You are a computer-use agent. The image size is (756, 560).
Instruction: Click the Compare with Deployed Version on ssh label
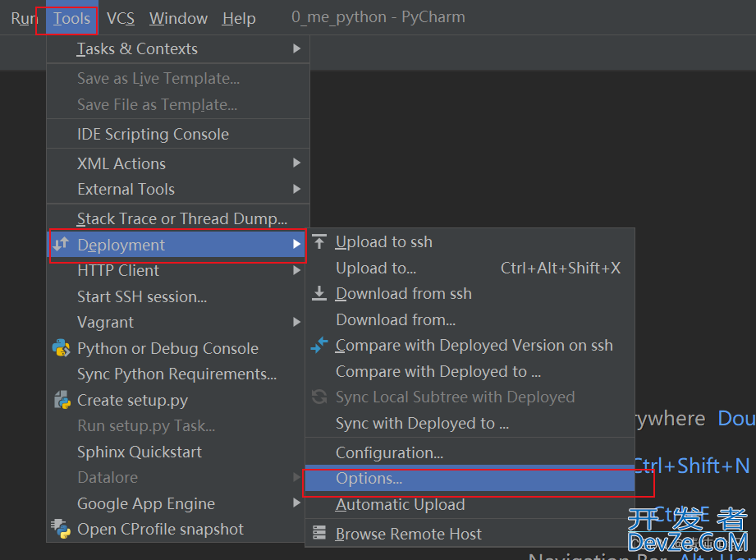pos(474,345)
